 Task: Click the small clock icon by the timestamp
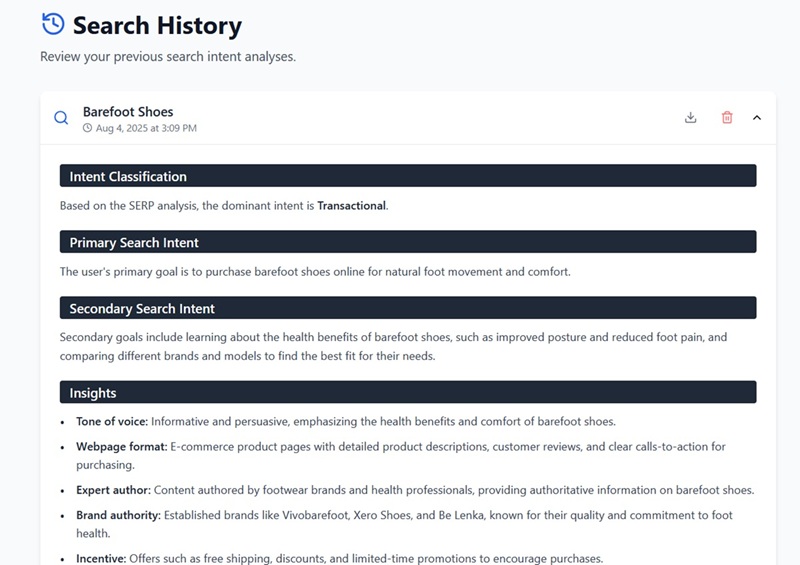coord(88,129)
